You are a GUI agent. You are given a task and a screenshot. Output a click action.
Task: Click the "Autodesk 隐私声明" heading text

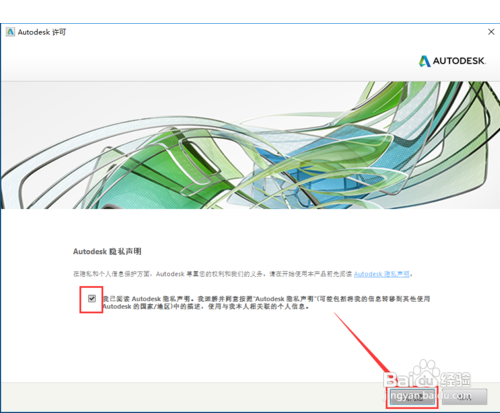point(107,251)
